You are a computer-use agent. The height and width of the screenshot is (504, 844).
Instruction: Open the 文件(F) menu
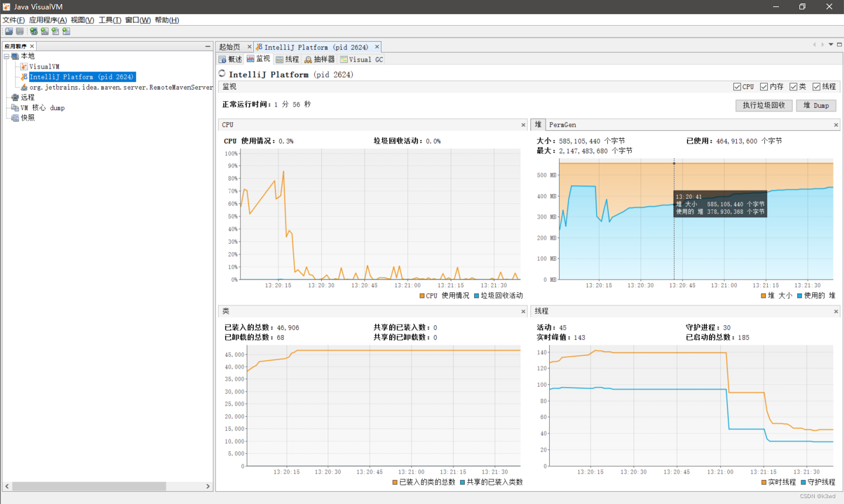tap(13, 20)
